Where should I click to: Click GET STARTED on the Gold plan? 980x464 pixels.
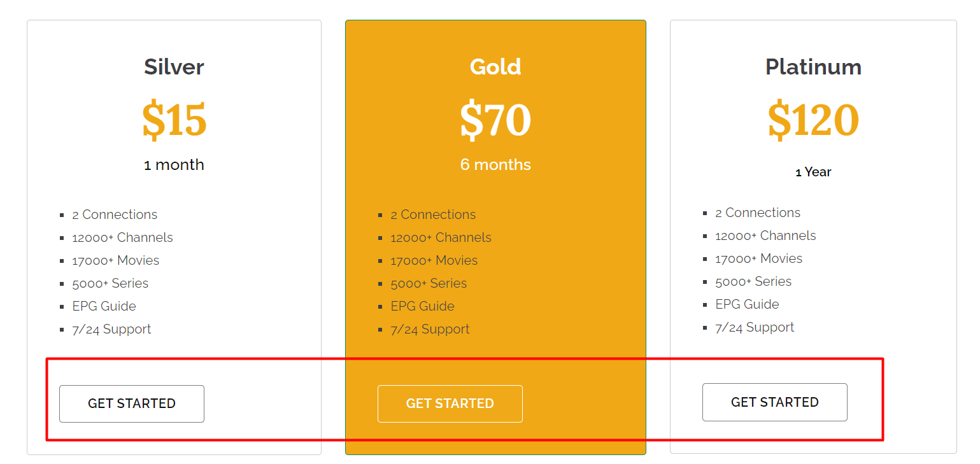(450, 404)
